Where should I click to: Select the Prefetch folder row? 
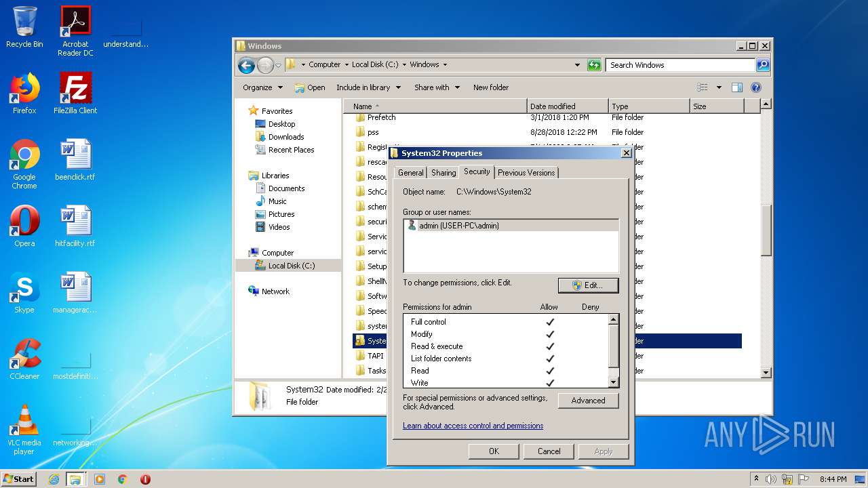point(547,117)
